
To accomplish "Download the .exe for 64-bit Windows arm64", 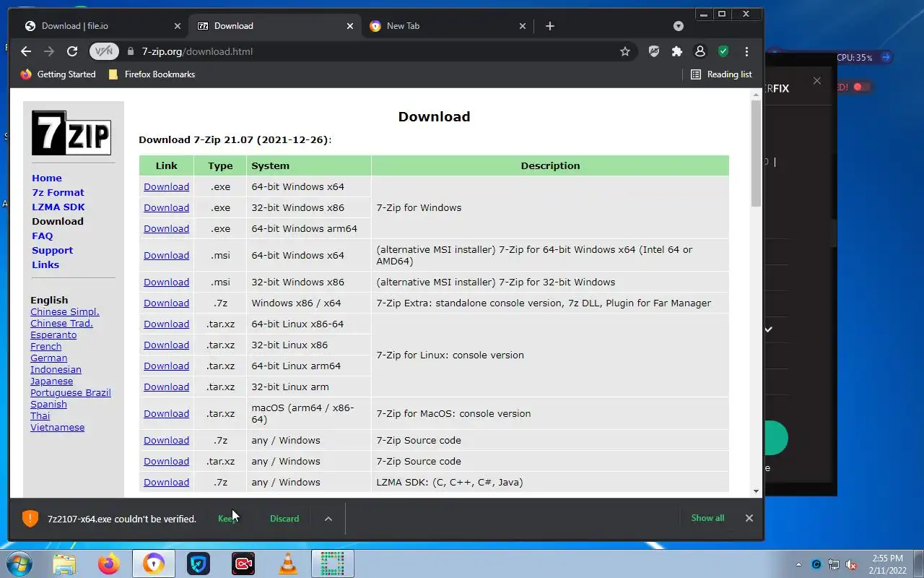I will (x=166, y=228).
